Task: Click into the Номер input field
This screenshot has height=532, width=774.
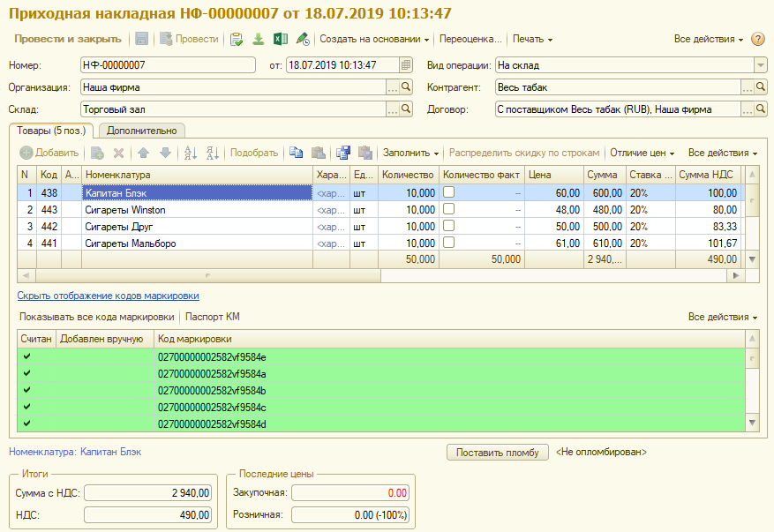Action: click(x=168, y=64)
